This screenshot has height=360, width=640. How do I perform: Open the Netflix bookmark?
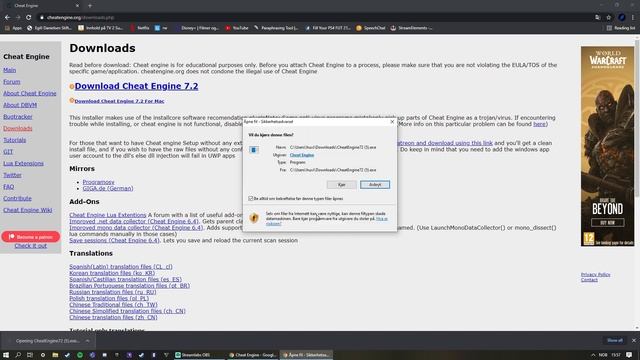pos(140,28)
